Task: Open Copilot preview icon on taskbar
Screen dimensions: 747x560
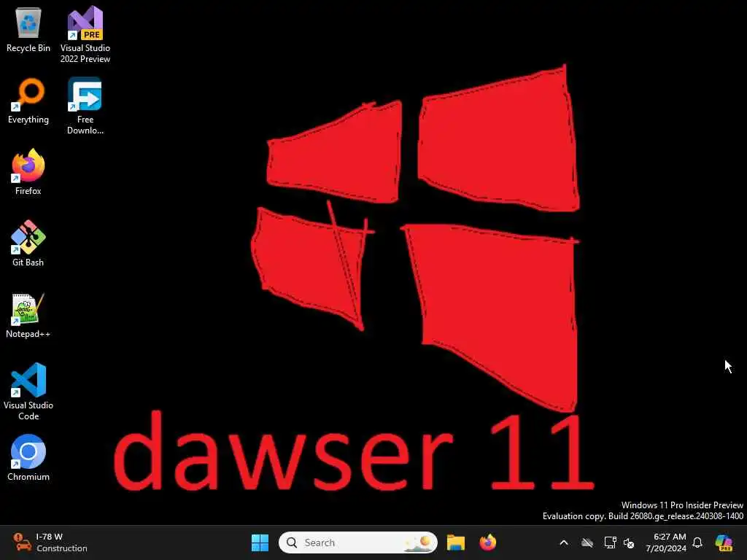Action: point(724,542)
